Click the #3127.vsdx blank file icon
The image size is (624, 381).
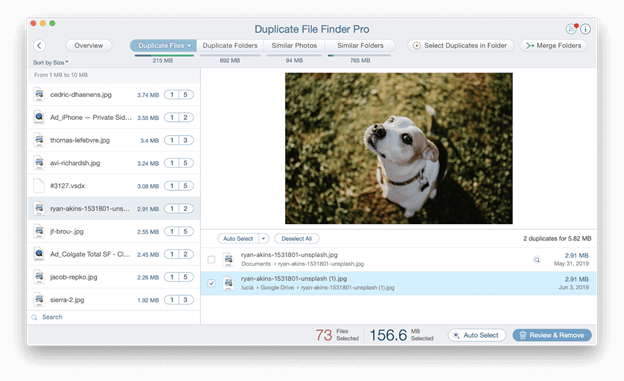pyautogui.click(x=39, y=186)
